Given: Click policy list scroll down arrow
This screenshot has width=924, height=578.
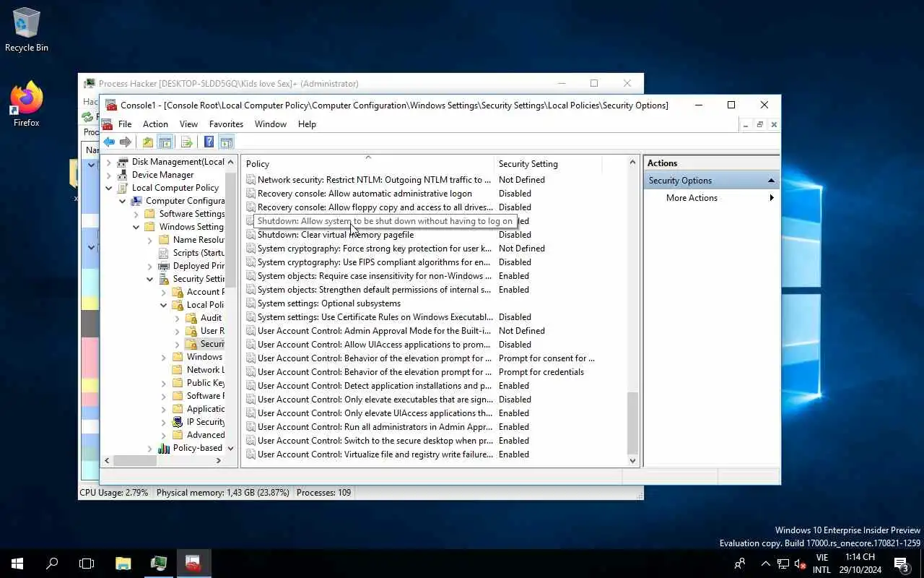Looking at the screenshot, I should (633, 460).
